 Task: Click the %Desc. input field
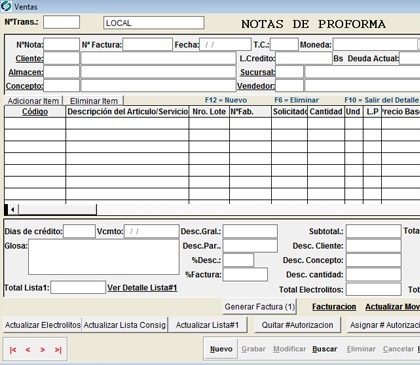[238, 260]
